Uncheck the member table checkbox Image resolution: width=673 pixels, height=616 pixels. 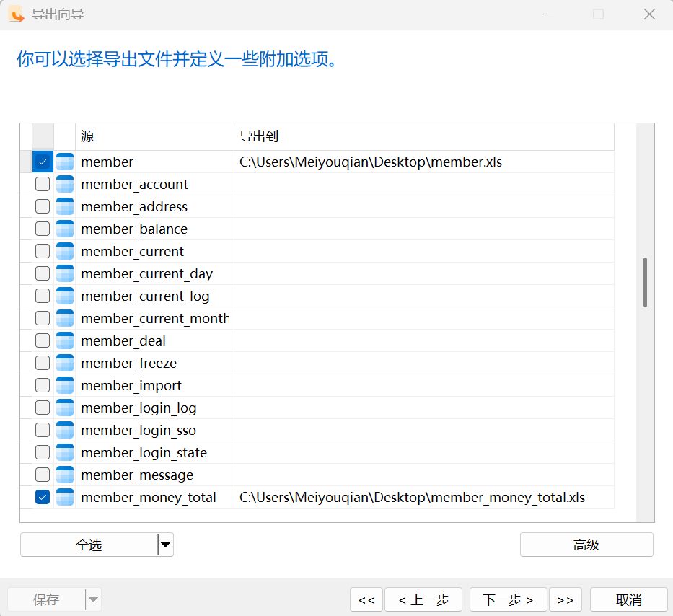(x=43, y=162)
